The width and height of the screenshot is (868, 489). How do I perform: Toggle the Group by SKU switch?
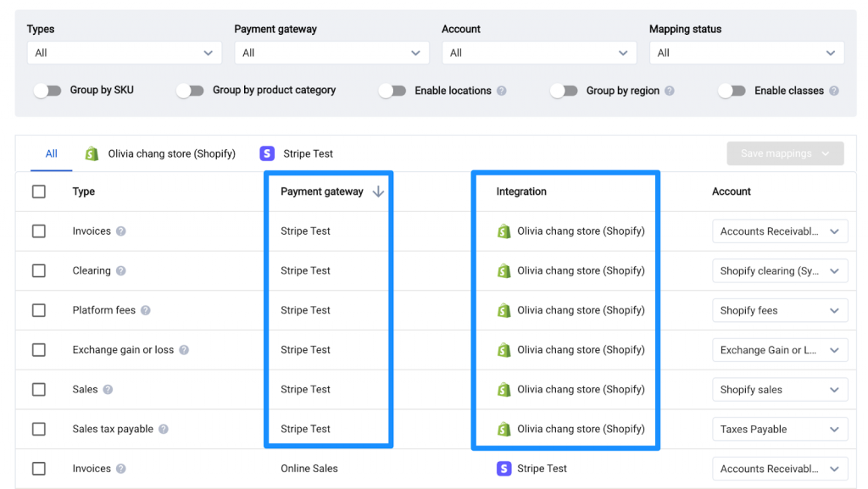point(47,91)
